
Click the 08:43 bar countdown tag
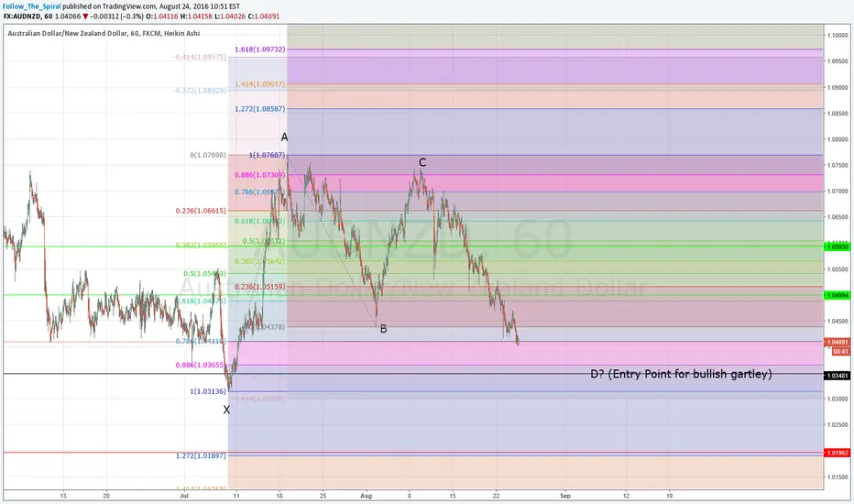point(839,352)
